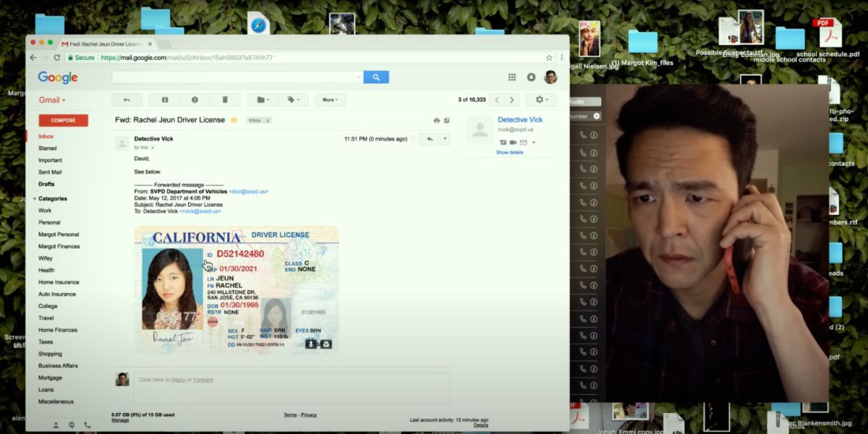Click the account profile picture in Gmail header
The width and height of the screenshot is (868, 434).
coord(550,77)
